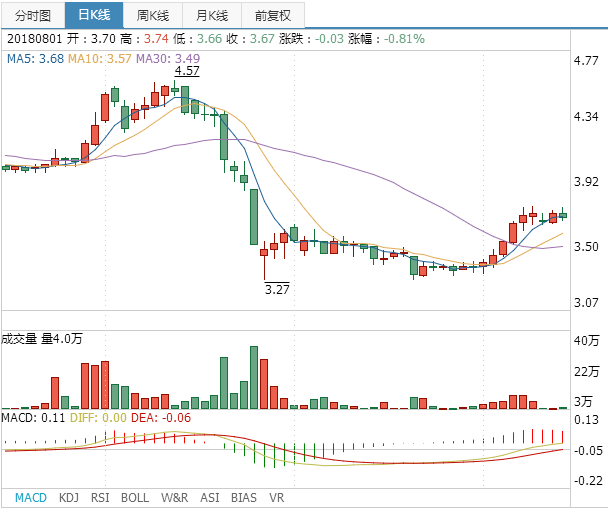Viewport: 608px width, 509px height.
Task: Click the DEA: -0.06 value
Action: tap(161, 418)
